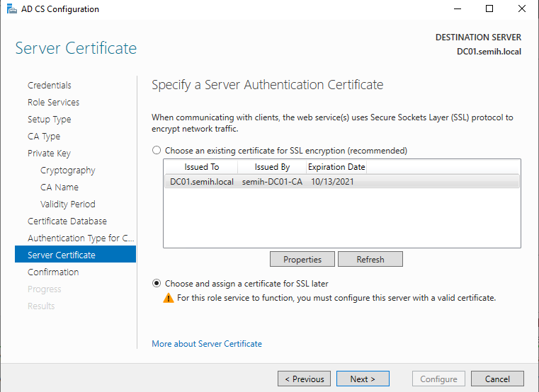Open the Certificate Database step
Screen dimensions: 539x392
click(67, 221)
